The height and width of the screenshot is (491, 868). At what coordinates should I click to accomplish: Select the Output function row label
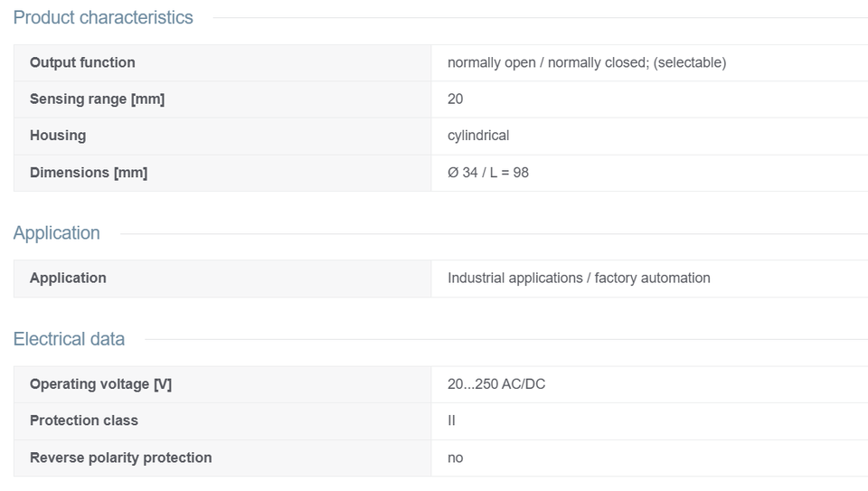[x=82, y=62]
